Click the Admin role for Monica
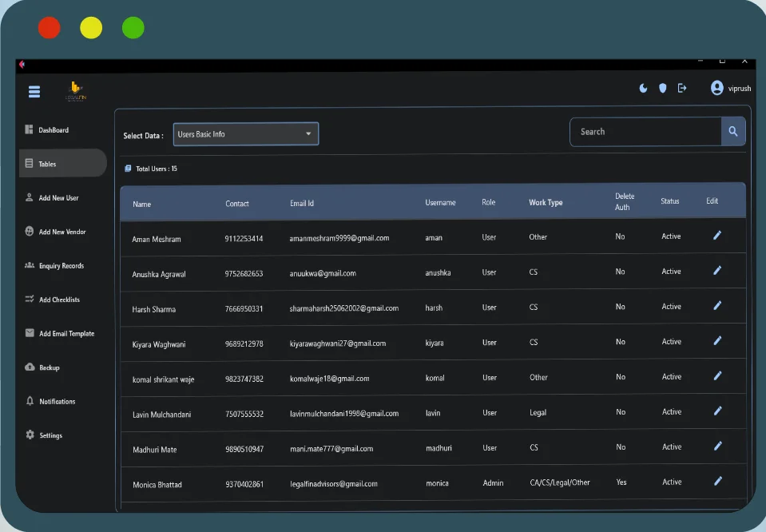 click(x=493, y=482)
